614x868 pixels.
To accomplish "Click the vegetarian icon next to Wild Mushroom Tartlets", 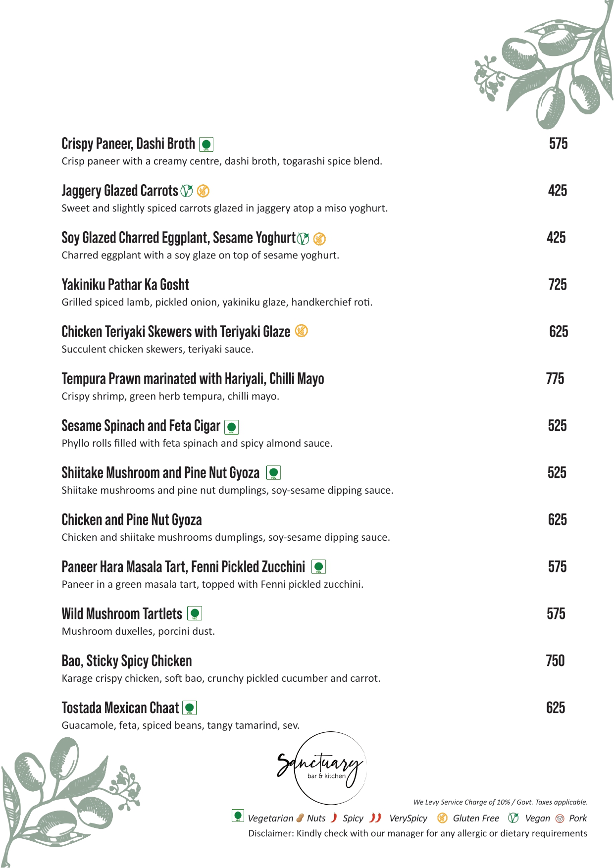I will (x=195, y=614).
